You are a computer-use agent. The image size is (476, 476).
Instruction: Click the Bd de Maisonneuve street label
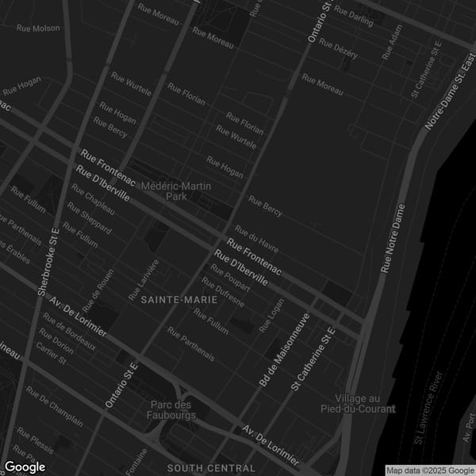pyautogui.click(x=284, y=349)
